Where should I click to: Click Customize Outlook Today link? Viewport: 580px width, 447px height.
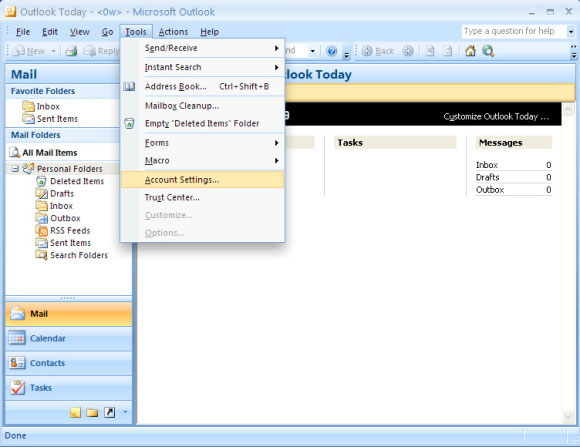point(496,117)
